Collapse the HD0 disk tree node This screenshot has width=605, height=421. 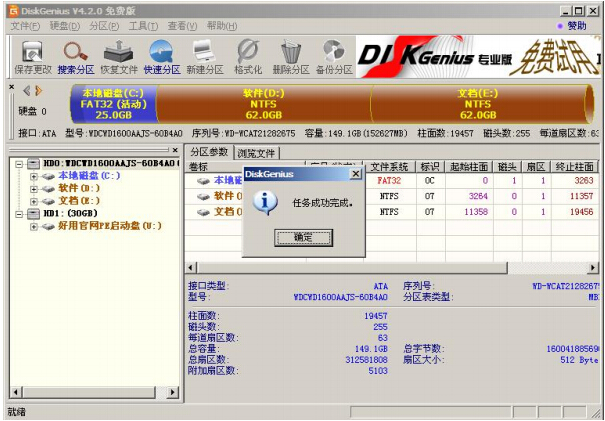19,164
